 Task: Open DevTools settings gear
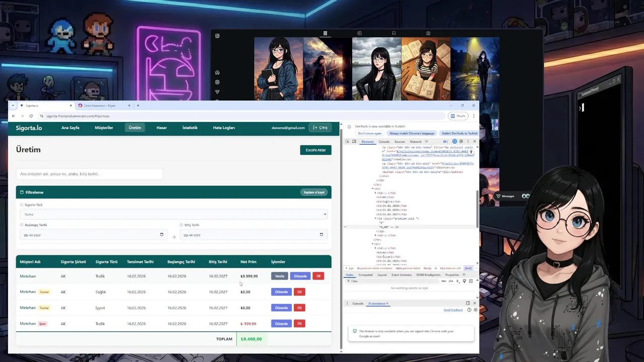(x=461, y=141)
